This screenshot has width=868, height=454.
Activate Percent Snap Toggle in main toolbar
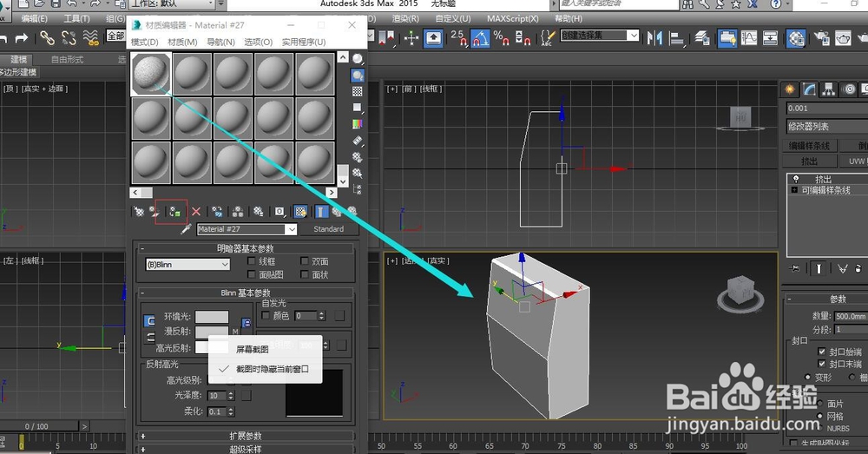tap(501, 38)
